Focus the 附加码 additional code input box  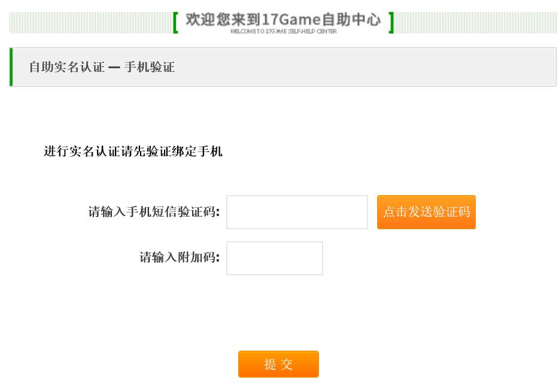click(275, 258)
